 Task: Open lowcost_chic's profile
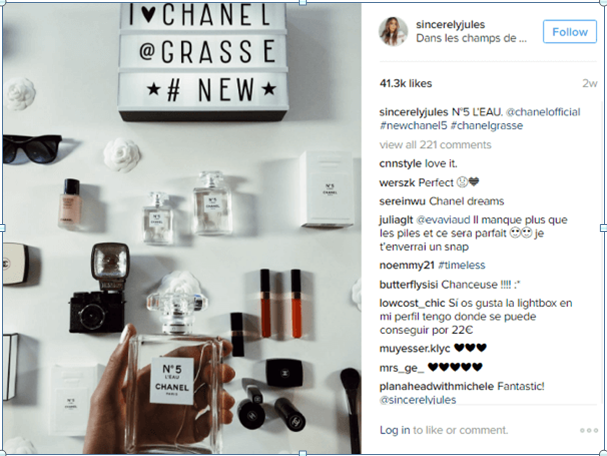(412, 303)
